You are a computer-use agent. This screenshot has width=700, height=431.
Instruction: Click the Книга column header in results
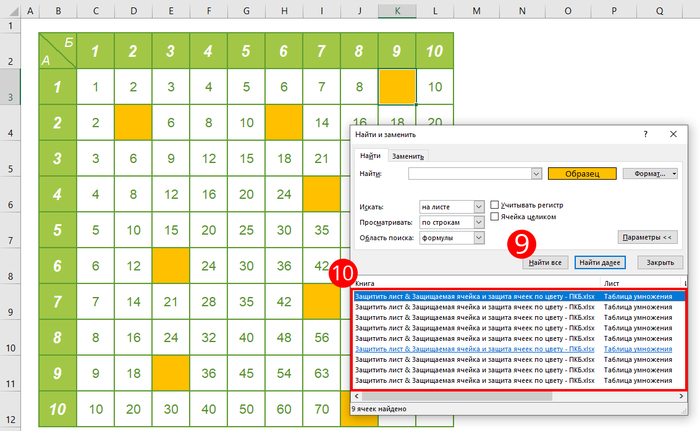coord(476,283)
